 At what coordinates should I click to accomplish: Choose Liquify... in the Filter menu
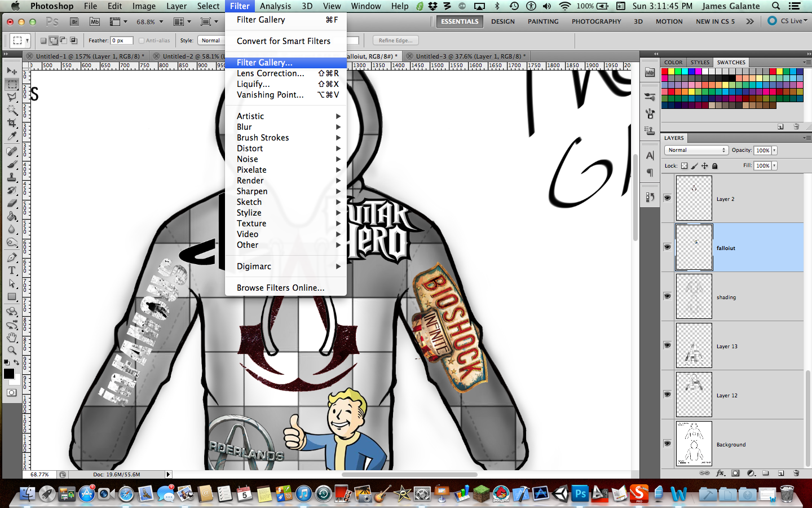pyautogui.click(x=285, y=84)
